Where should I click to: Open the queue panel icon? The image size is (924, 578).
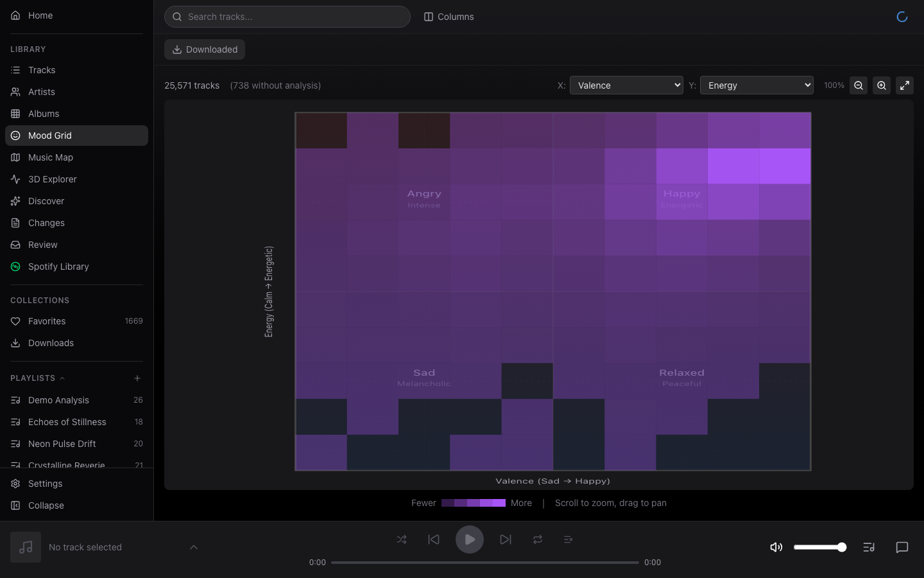point(869,547)
